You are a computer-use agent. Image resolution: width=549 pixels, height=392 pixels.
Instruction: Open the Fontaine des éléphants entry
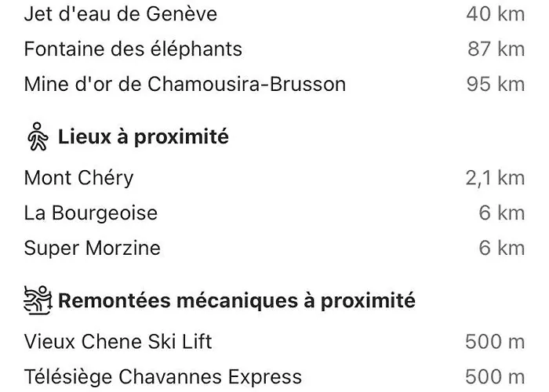pos(133,49)
